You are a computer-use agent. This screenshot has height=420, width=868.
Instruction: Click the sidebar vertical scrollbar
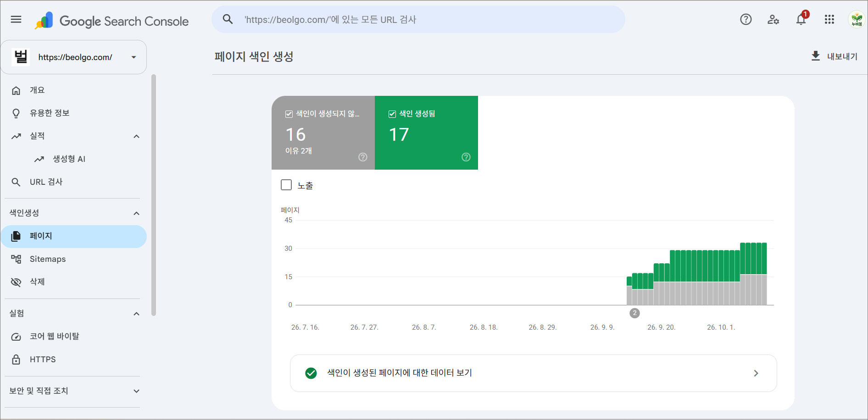pyautogui.click(x=154, y=195)
